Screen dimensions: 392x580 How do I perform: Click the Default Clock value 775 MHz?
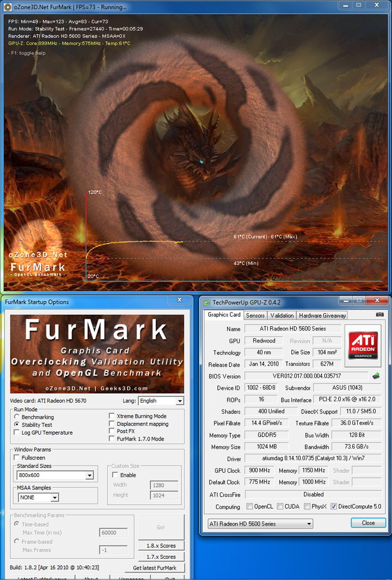point(259,482)
